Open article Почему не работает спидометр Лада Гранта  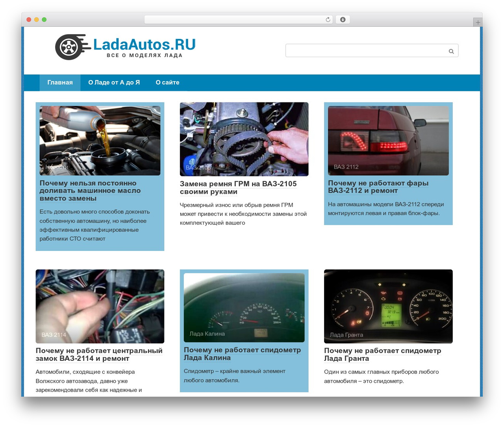[x=382, y=355]
